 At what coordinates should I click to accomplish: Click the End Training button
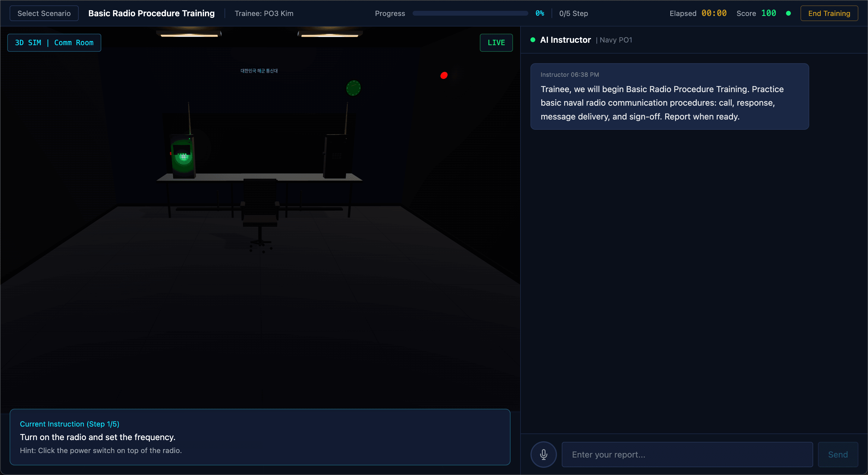pos(829,14)
